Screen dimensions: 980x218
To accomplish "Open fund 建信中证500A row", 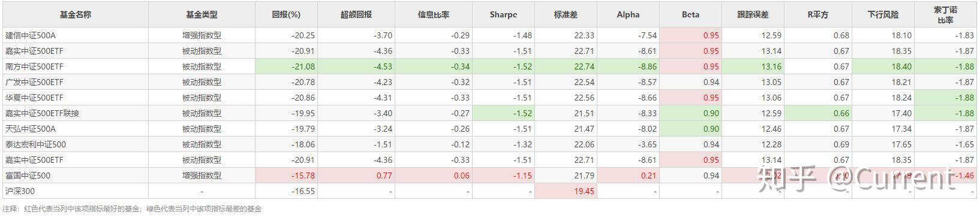I will [x=489, y=35].
